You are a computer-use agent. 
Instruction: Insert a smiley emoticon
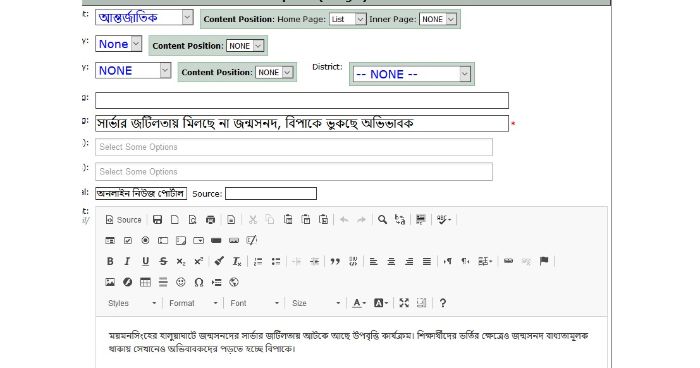tap(181, 282)
